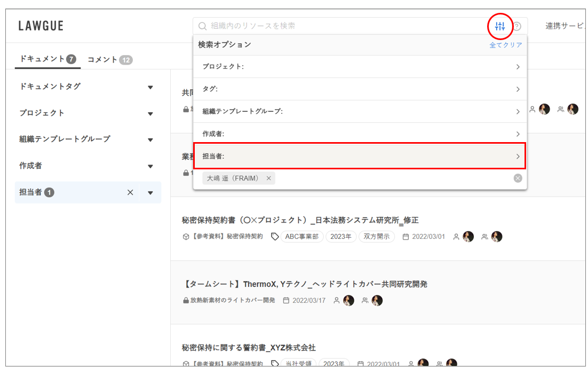Click the LAWGUE logo

coord(41,26)
